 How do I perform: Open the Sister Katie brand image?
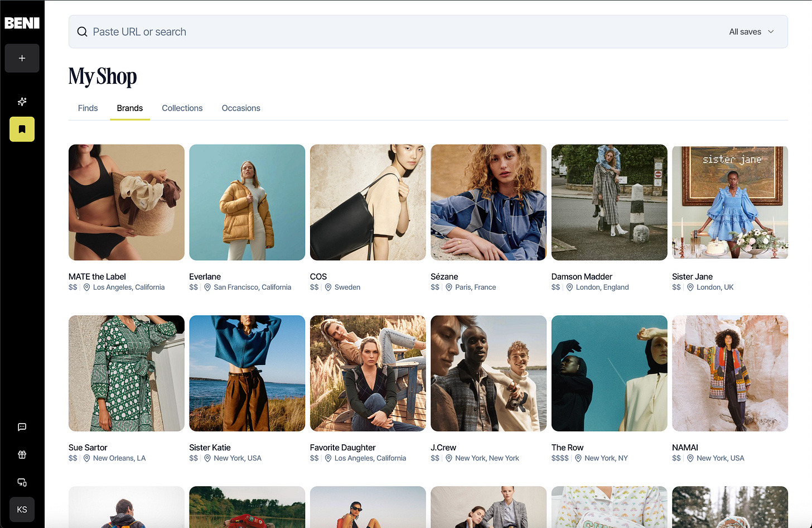247,373
